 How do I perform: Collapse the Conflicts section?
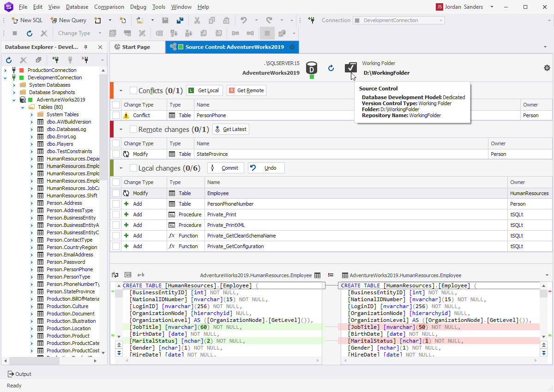(x=121, y=90)
